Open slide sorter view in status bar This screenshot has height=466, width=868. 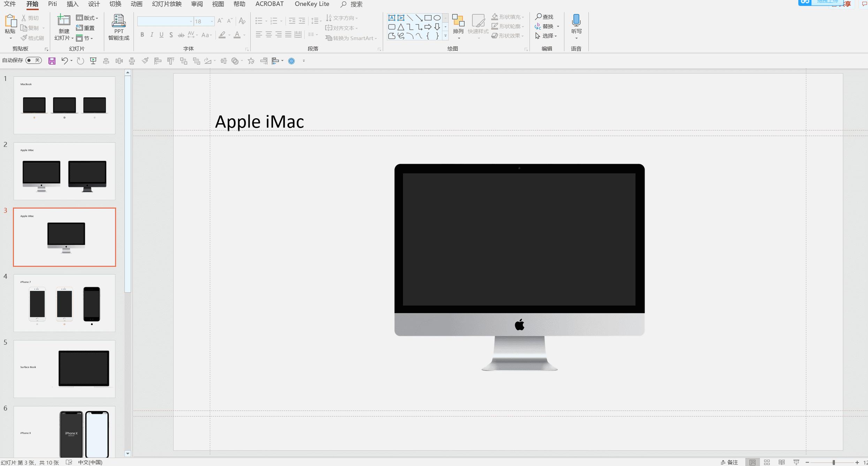click(x=767, y=462)
